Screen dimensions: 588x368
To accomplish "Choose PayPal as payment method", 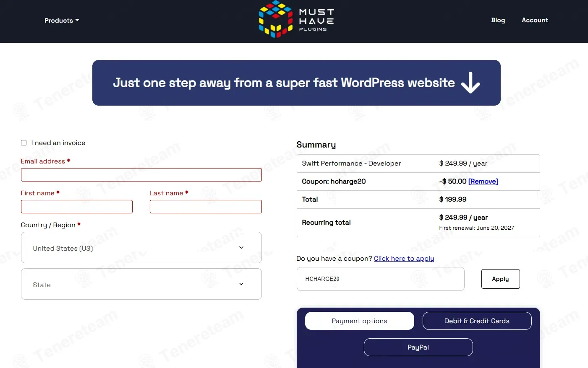I will pos(418,347).
